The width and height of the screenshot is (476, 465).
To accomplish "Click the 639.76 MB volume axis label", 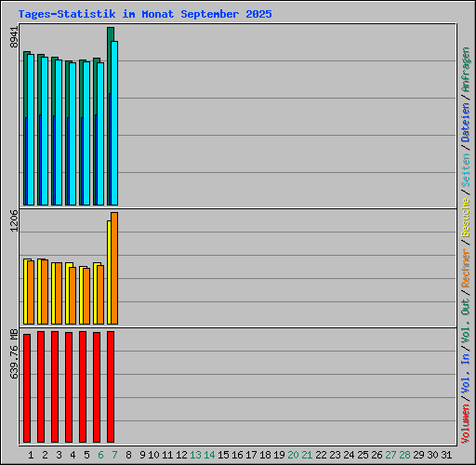I will tap(14, 354).
